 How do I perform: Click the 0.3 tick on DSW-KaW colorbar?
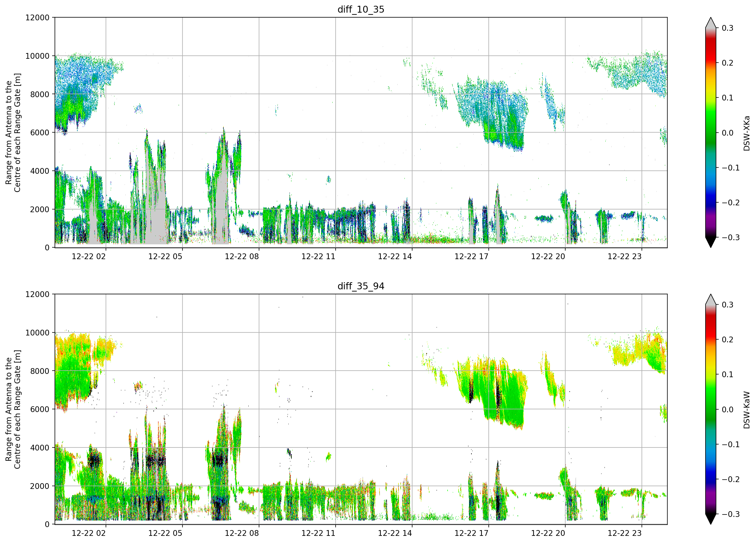[x=728, y=305]
